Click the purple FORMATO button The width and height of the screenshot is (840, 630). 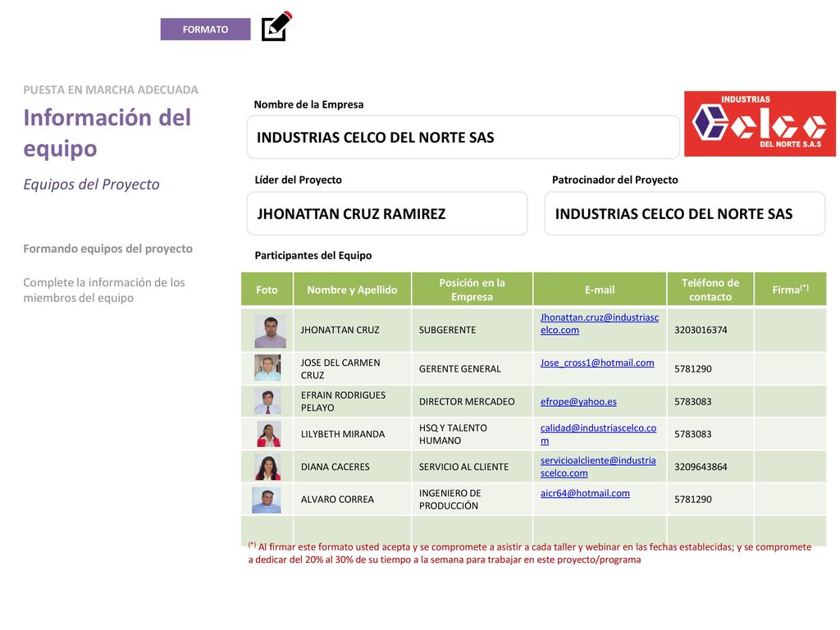pos(205,30)
